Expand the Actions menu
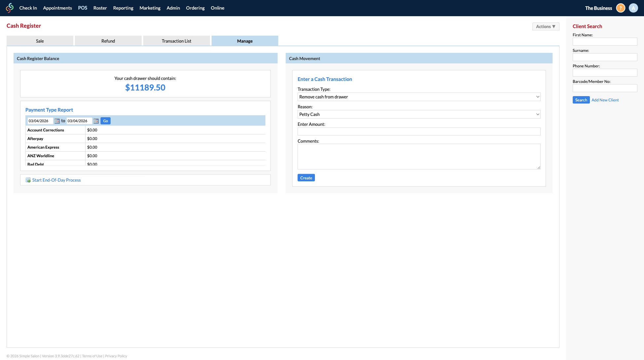The height and width of the screenshot is (360, 644). [545, 26]
